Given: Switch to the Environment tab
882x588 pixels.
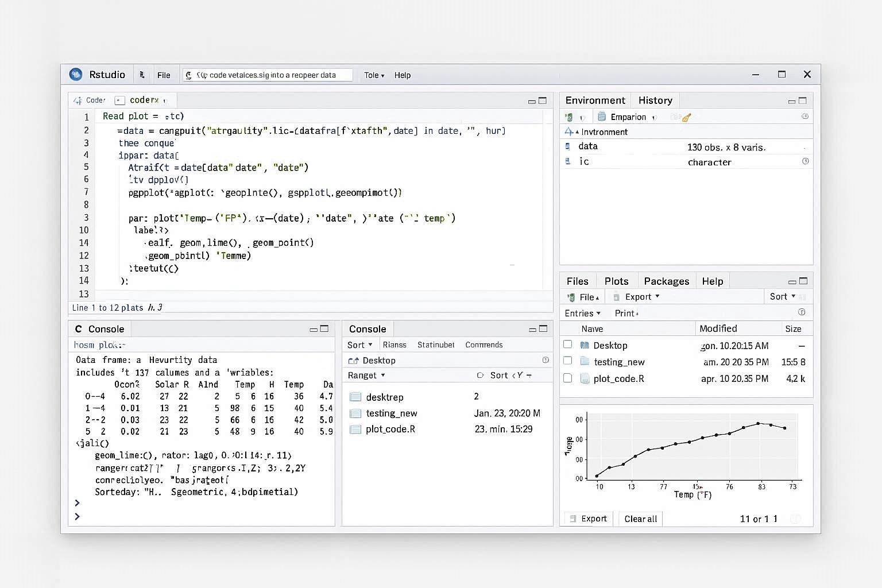Looking at the screenshot, I should [595, 100].
